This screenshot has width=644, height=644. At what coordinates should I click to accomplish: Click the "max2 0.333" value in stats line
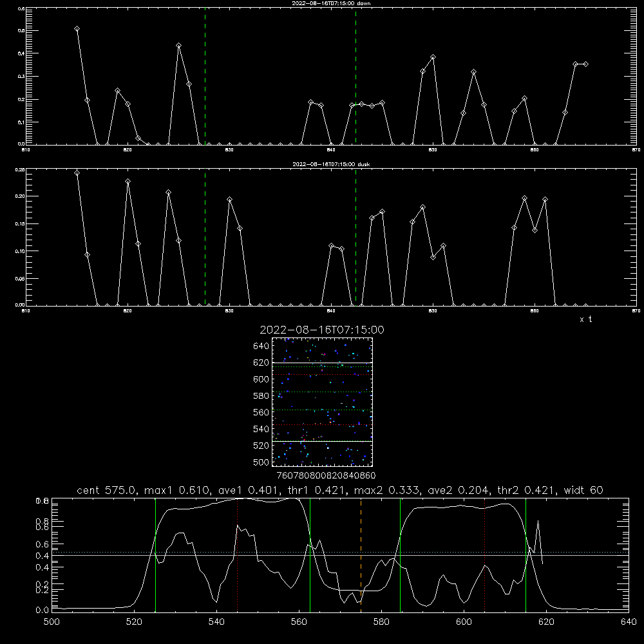tap(386, 490)
